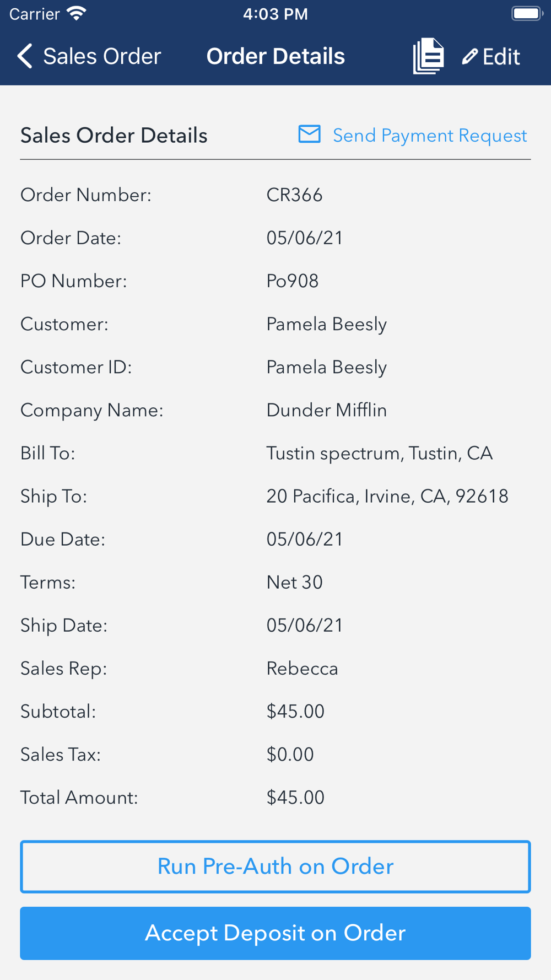
Task: Select order number CR366
Action: pos(294,195)
